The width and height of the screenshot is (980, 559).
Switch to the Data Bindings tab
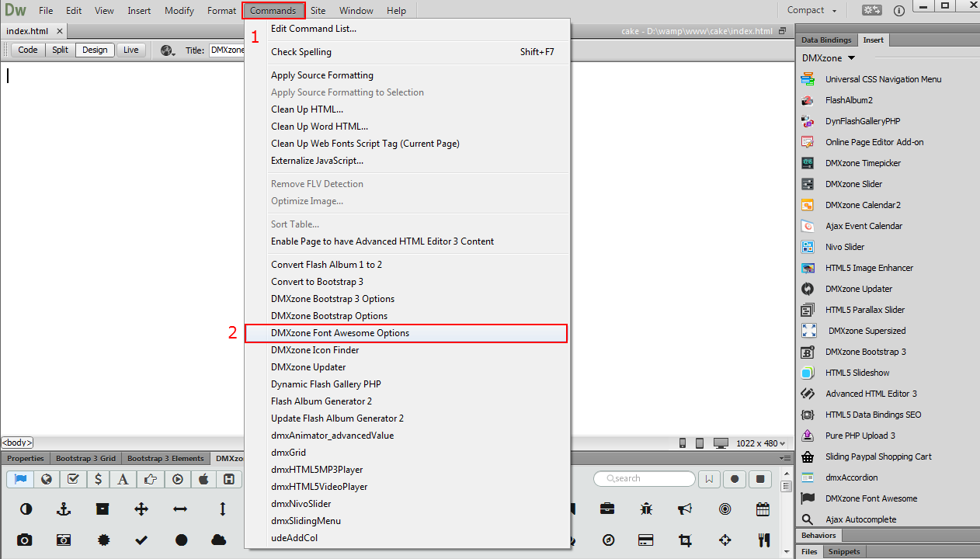826,40
